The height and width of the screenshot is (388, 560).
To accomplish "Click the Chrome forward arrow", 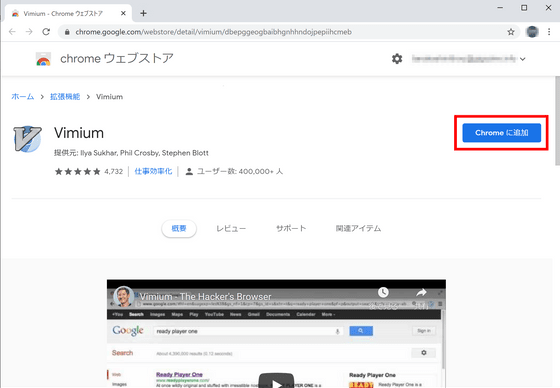I will [29, 32].
